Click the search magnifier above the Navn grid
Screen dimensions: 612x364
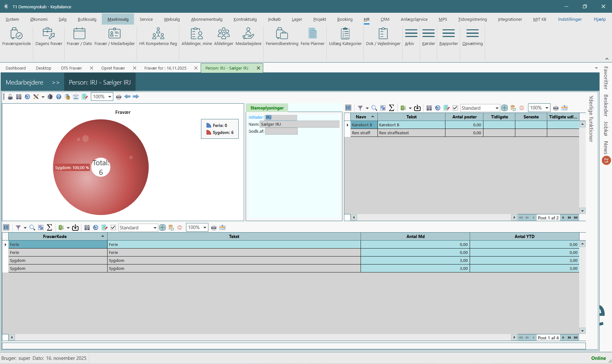(374, 108)
